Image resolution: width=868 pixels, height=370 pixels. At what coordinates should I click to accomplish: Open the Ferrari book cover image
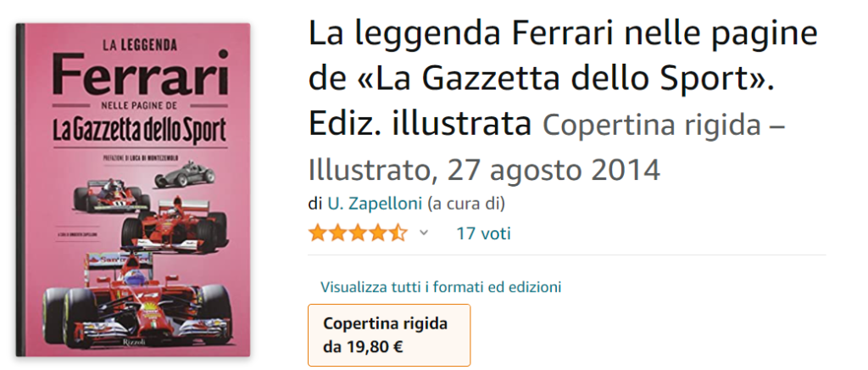[133, 190]
